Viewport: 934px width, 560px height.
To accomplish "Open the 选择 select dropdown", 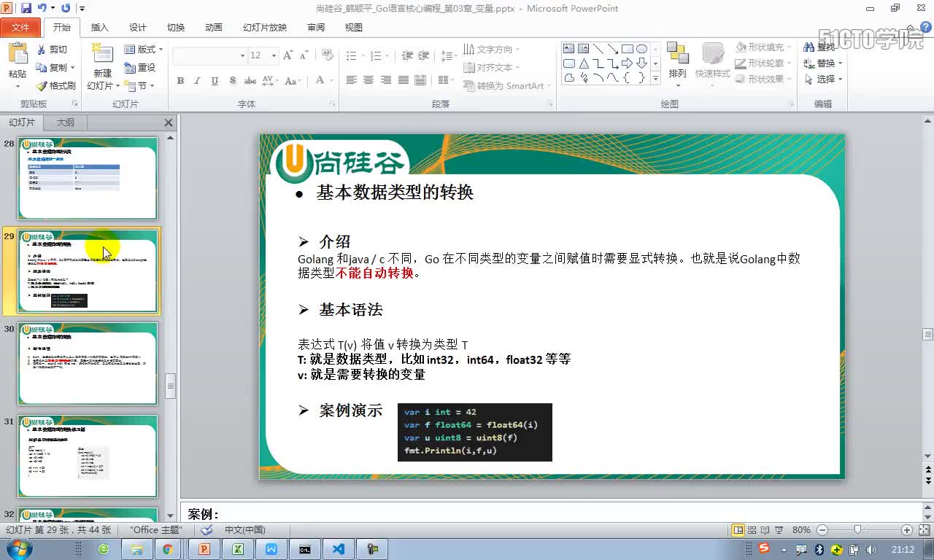I will (x=823, y=79).
